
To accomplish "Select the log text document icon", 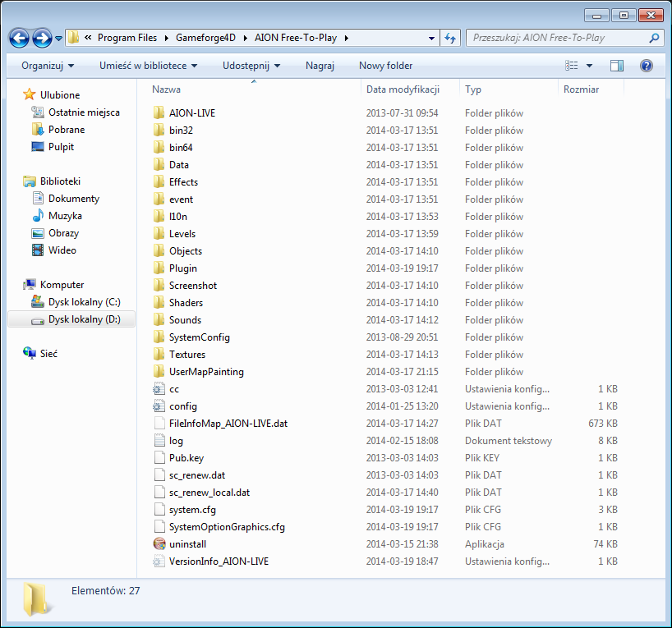I will (159, 440).
